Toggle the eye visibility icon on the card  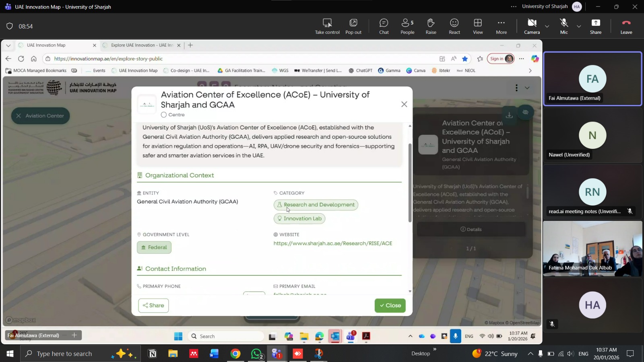tap(525, 112)
